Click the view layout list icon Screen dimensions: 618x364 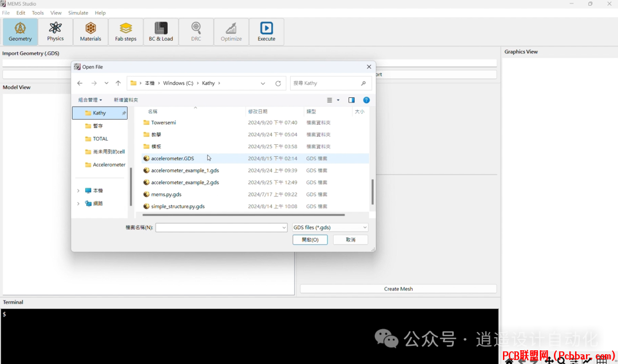pos(330,100)
